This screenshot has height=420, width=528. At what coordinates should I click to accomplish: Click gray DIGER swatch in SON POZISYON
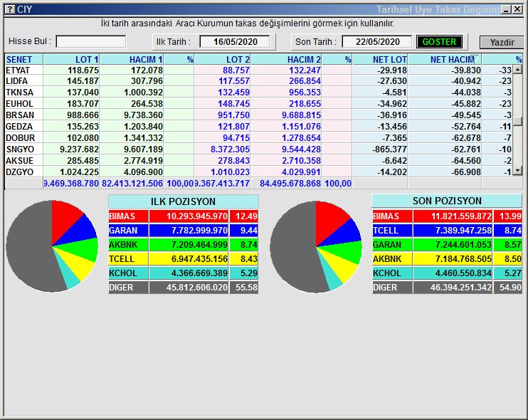(392, 288)
